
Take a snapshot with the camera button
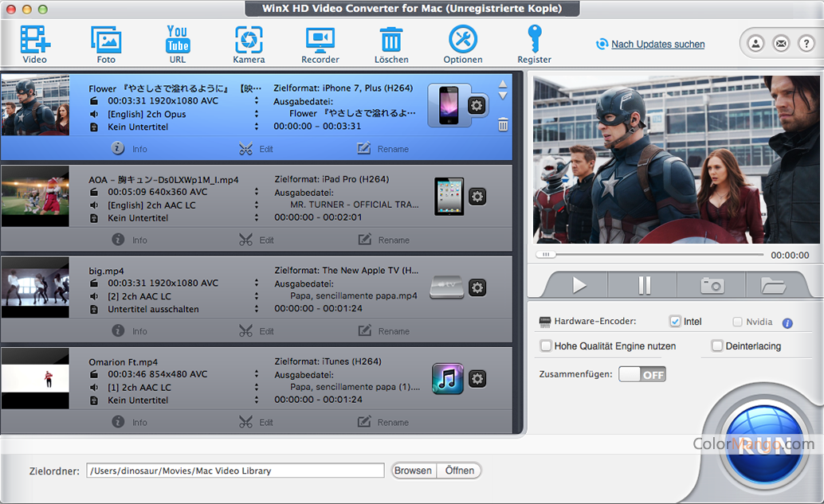[x=712, y=286]
